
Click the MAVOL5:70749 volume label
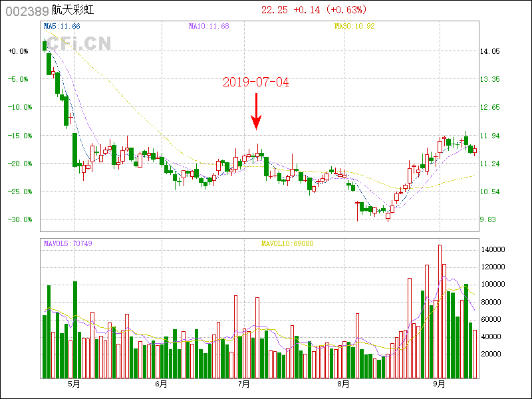[x=68, y=243]
